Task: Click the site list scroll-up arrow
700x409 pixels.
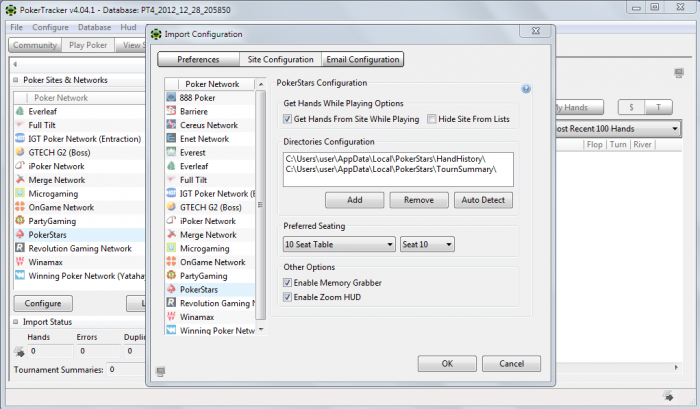Action: click(x=261, y=84)
